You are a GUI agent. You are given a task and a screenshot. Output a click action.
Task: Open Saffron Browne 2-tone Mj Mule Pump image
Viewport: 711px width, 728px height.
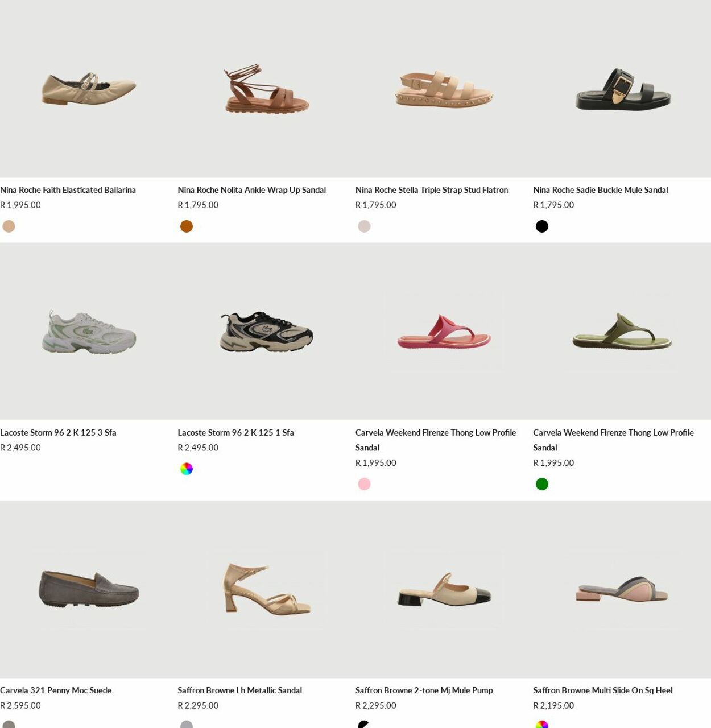point(444,589)
